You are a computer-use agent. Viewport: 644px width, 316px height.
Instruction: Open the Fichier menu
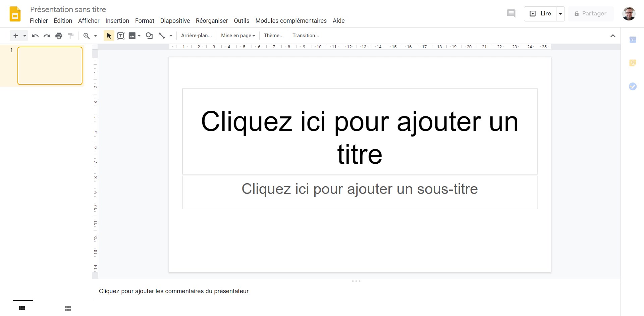(39, 21)
